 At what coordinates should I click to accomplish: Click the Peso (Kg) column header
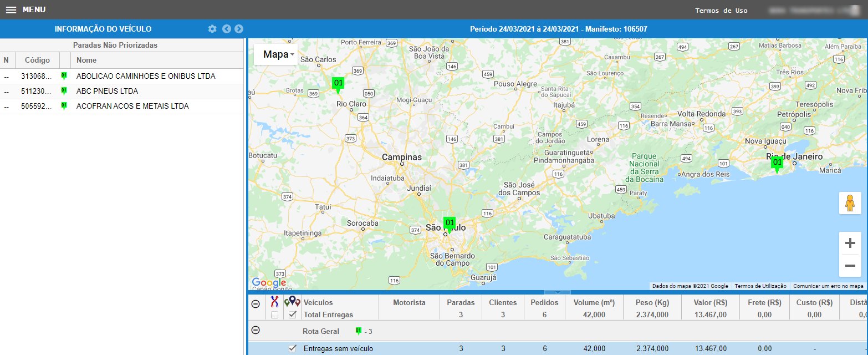(652, 302)
